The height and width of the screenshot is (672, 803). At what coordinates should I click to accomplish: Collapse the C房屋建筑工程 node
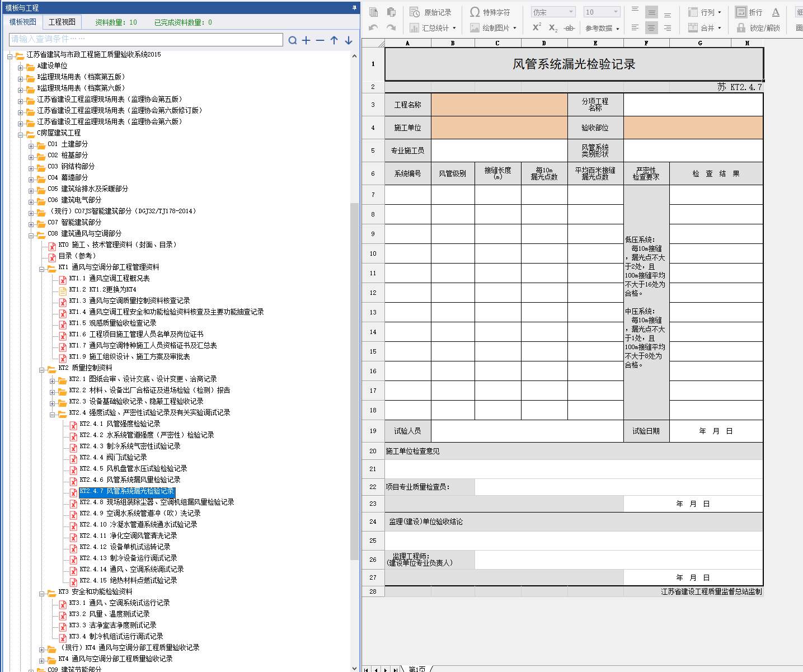[x=21, y=134]
